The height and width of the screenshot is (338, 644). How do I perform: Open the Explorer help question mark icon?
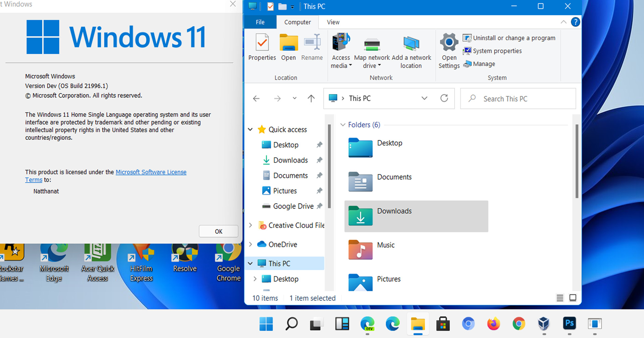coord(575,22)
